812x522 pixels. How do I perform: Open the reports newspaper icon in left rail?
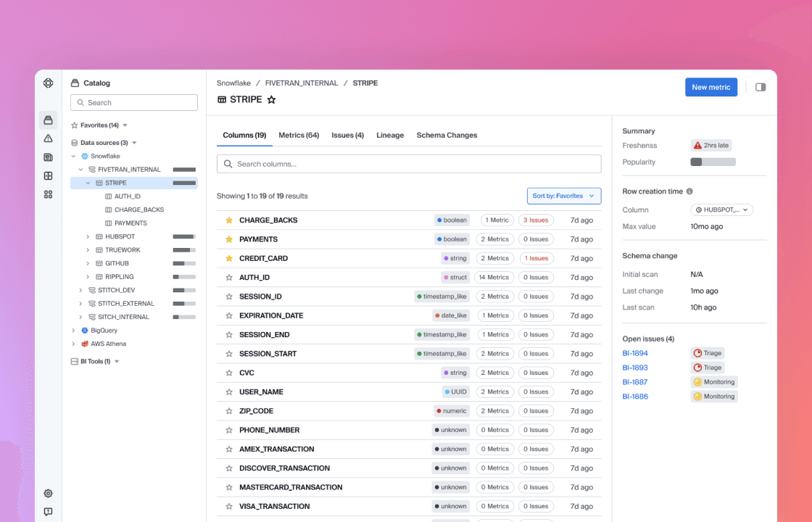click(48, 157)
